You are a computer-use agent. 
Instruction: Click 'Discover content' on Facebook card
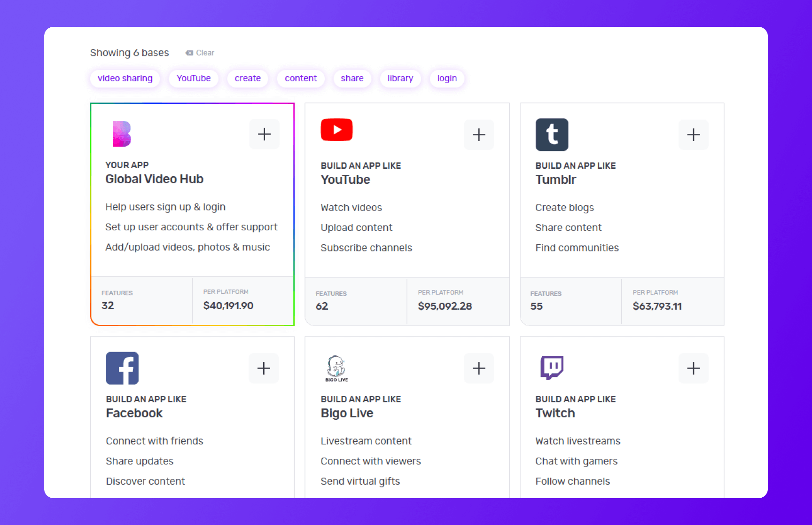(x=145, y=481)
